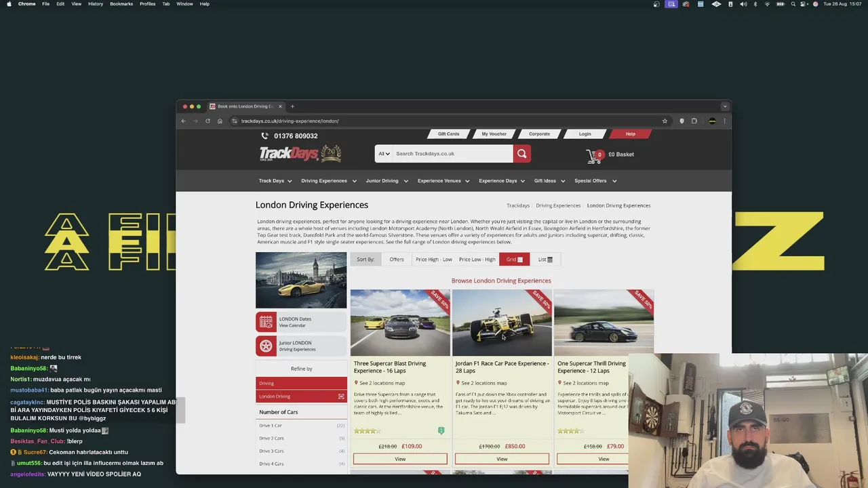This screenshot has width=868, height=488.
Task: View the Three Supercar Blast experience
Action: point(400,459)
